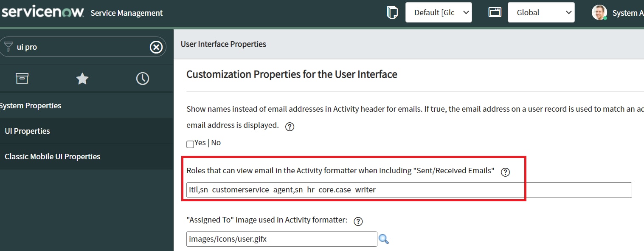Show history clock tab

pyautogui.click(x=143, y=78)
